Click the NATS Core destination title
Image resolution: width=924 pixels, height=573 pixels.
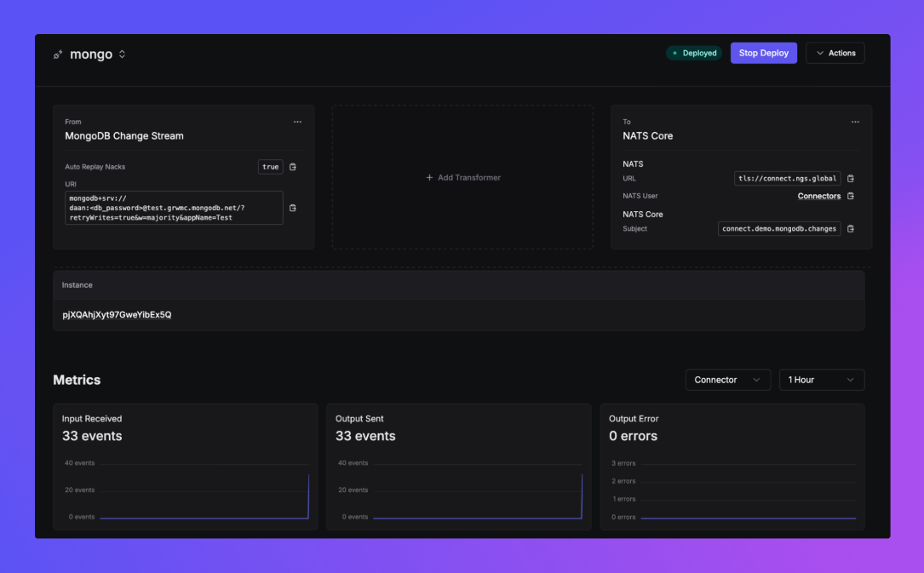[x=647, y=136]
